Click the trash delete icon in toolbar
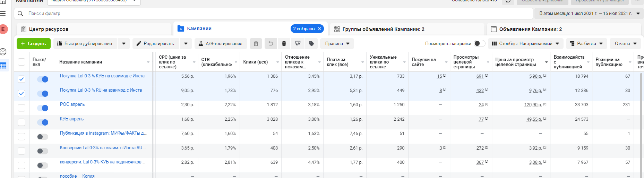 coord(284,44)
